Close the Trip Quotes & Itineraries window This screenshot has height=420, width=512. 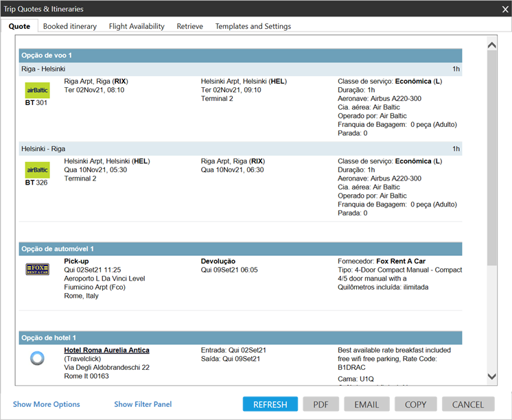point(504,9)
